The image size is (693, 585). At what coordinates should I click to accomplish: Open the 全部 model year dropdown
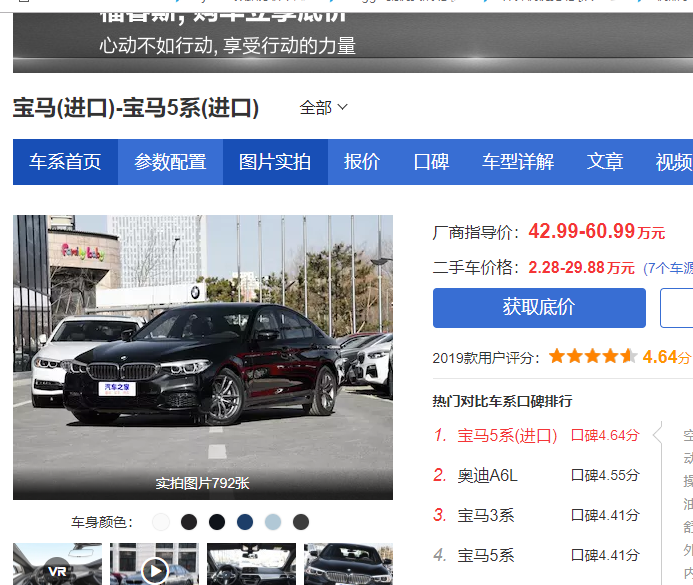[x=323, y=107]
